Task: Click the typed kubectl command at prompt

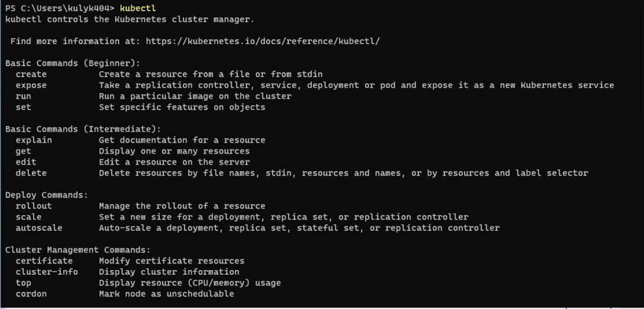Action: click(137, 8)
